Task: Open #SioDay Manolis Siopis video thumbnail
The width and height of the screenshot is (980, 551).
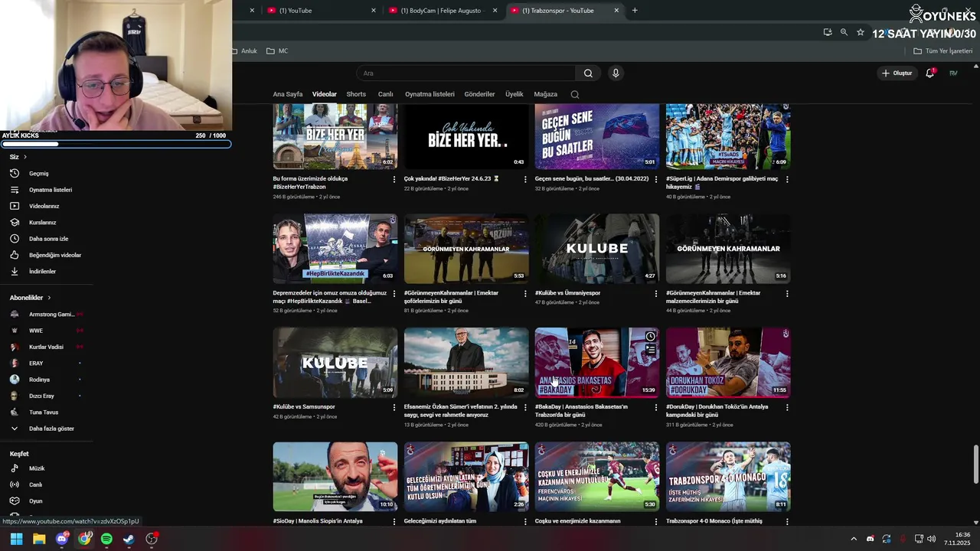Action: (335, 477)
